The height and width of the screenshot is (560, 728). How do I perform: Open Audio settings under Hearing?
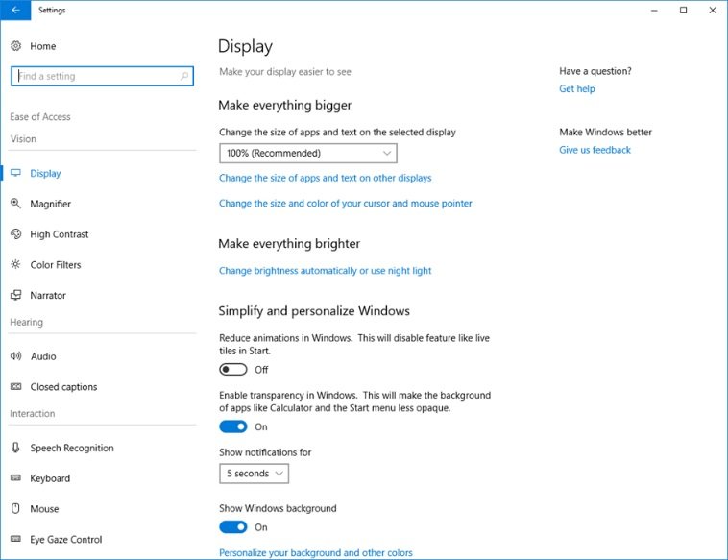[43, 356]
